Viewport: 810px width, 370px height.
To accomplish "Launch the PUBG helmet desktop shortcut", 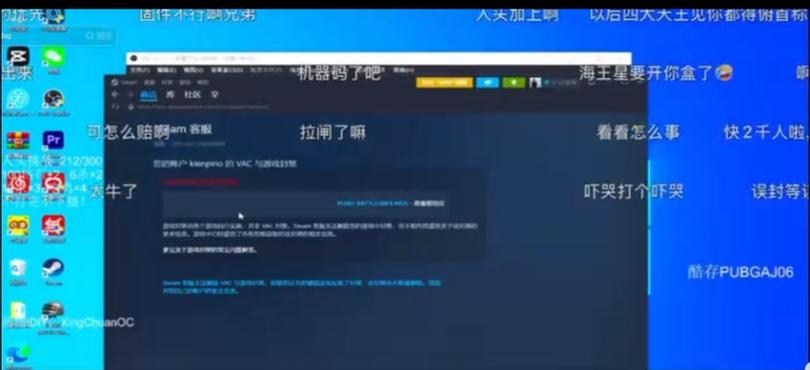I will (x=53, y=311).
